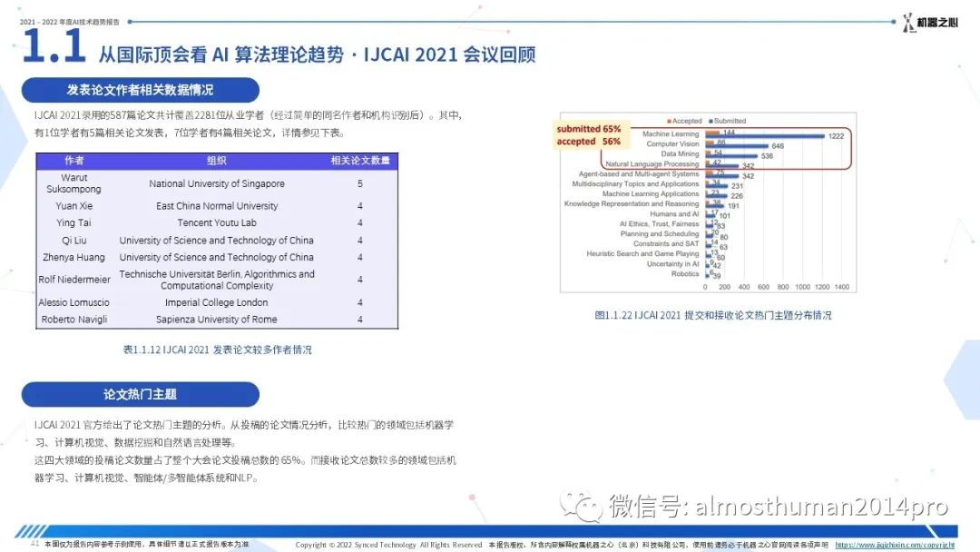Select the 论文热门主题 section header
The image size is (980, 552).
click(140, 394)
